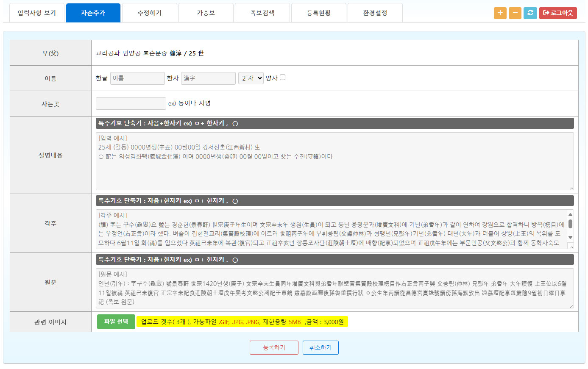Click the 각주 textarea scrollbar down arrow
The image size is (588, 369).
pos(570,237)
